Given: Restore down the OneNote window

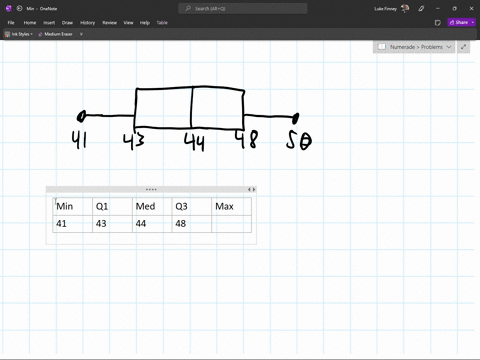Looking at the screenshot, I should [454, 9].
